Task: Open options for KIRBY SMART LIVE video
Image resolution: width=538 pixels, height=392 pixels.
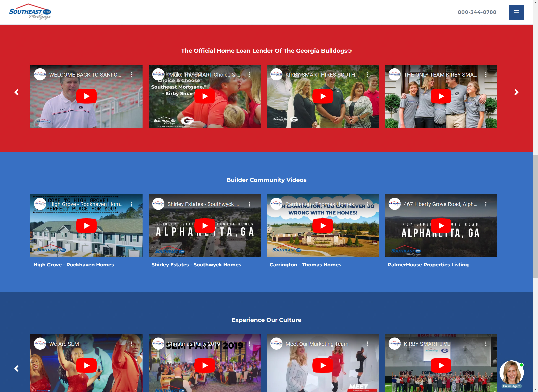Action: coord(486,344)
